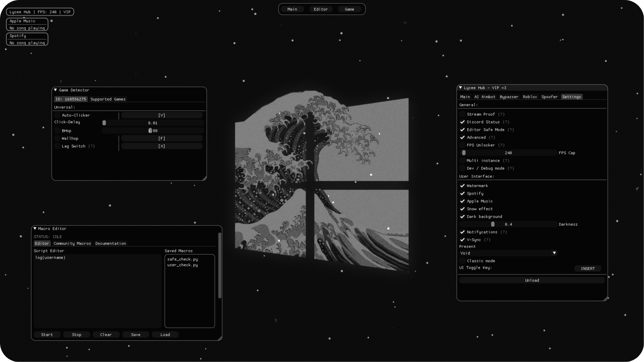Open the Present dropdown showing Void

click(508, 253)
